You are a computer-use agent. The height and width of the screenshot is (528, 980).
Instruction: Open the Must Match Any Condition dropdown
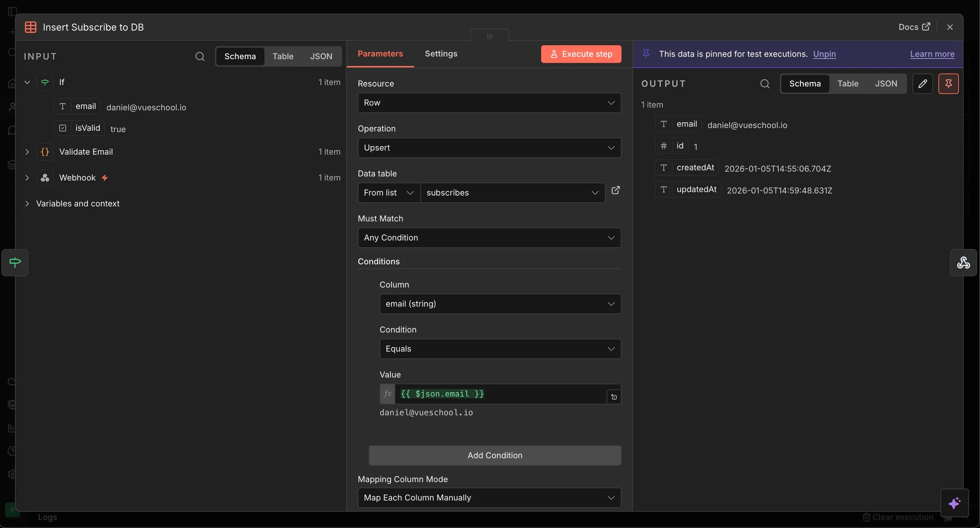(489, 238)
